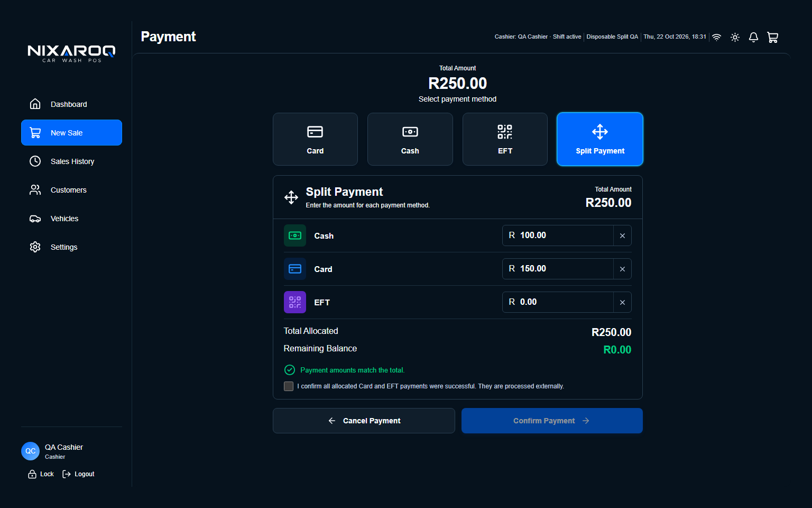
Task: Select the Split Payment method
Action: click(600, 139)
